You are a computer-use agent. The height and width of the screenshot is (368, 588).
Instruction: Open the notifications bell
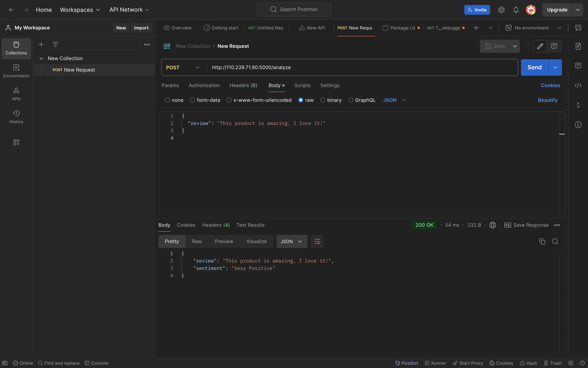tap(516, 10)
